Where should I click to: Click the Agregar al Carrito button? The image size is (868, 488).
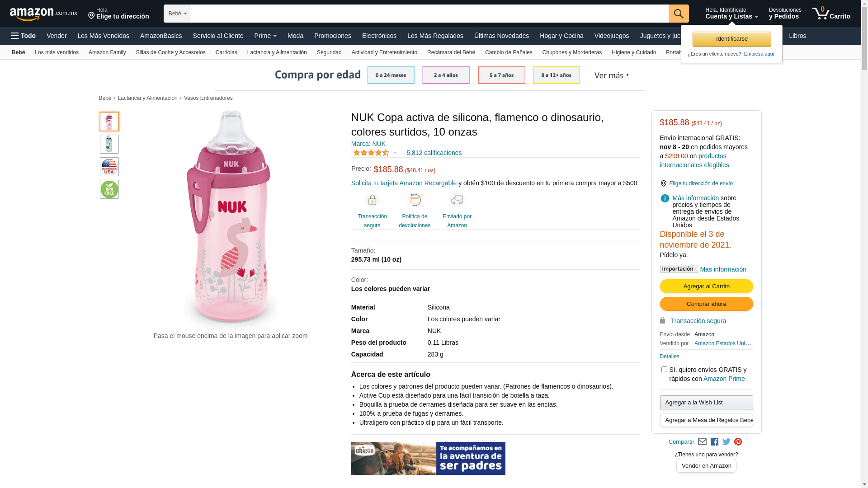point(706,286)
